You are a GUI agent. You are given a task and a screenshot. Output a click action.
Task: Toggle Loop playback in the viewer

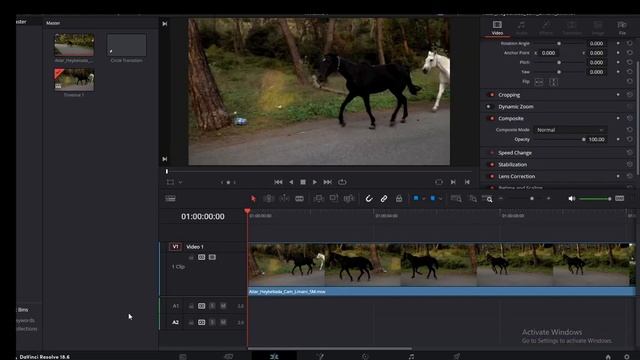point(342,182)
